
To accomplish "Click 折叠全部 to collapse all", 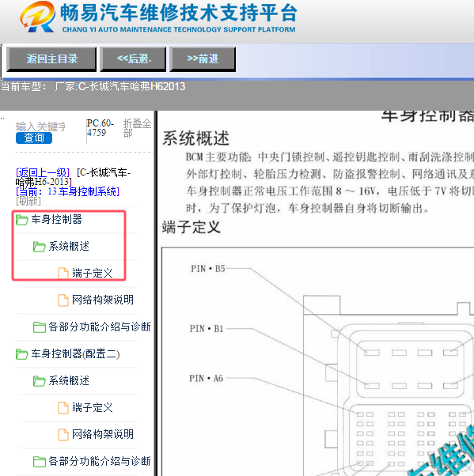I will click(x=137, y=128).
